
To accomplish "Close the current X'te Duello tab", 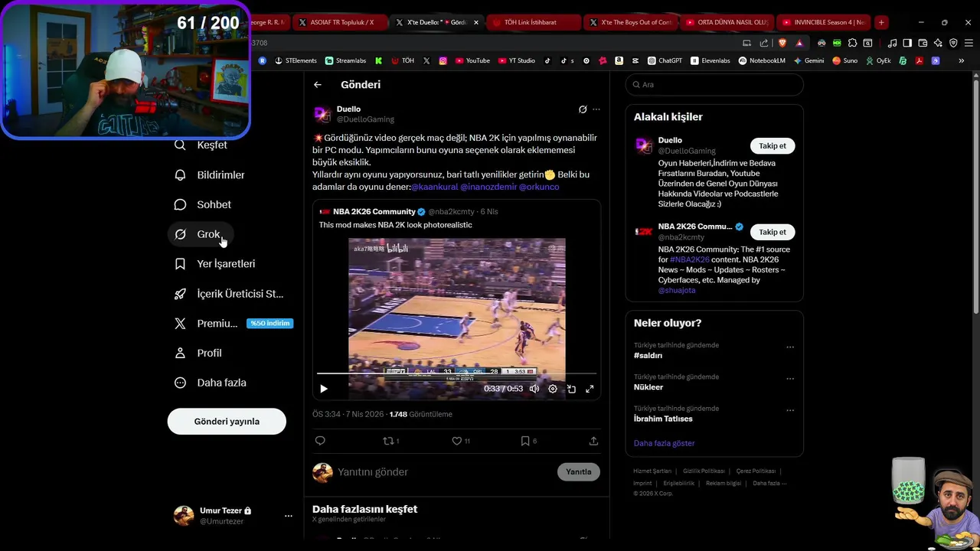I will click(476, 22).
